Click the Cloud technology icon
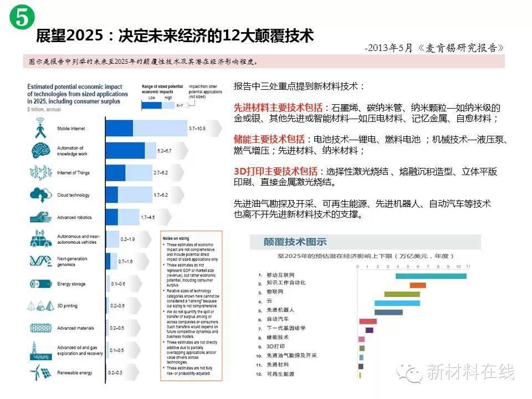Screen dimensions: 532x399 [x=41, y=195]
